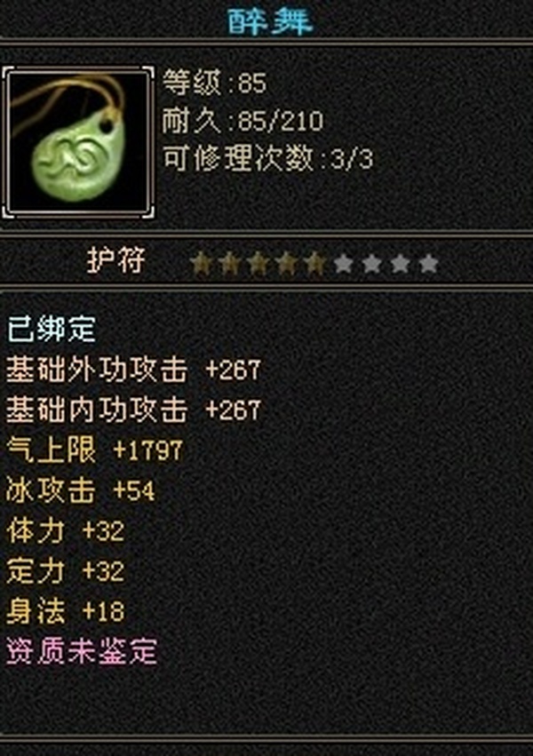533x756 pixels.
Task: Click the pink 资质未鉴定 text
Action: coord(82,651)
